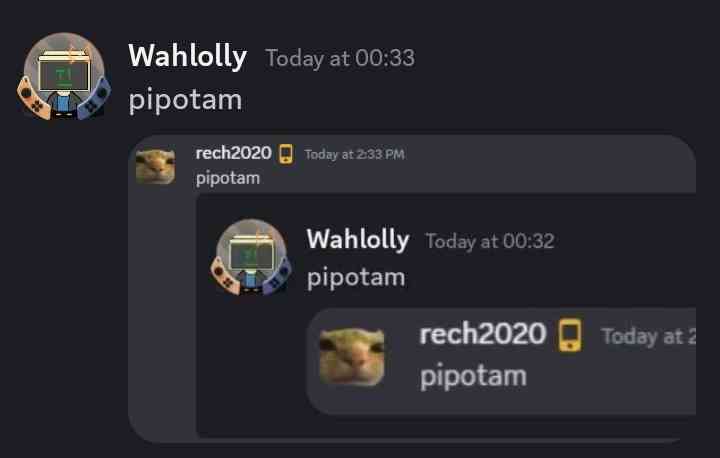Open the outer embedded screenshot image
720x458 pixels.
pos(412,288)
